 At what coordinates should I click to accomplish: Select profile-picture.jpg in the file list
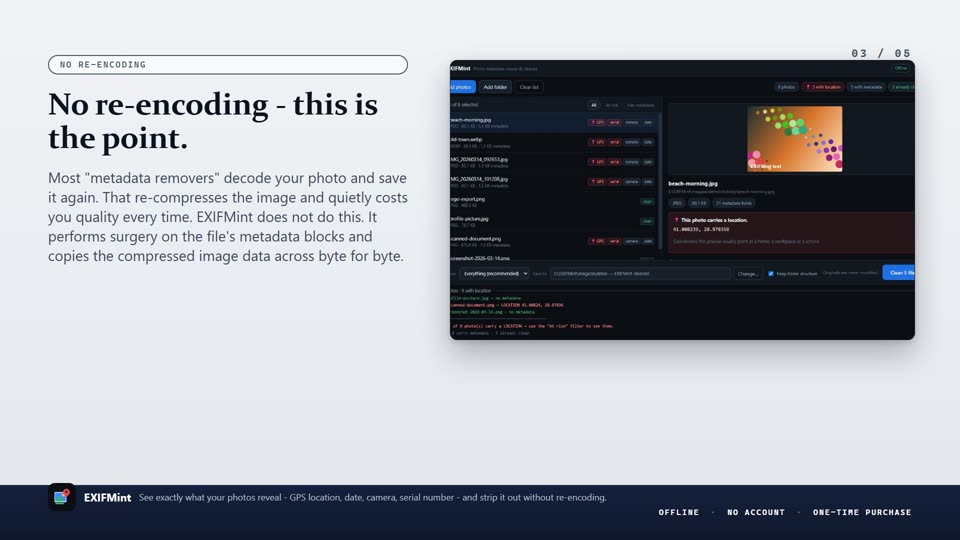553,221
